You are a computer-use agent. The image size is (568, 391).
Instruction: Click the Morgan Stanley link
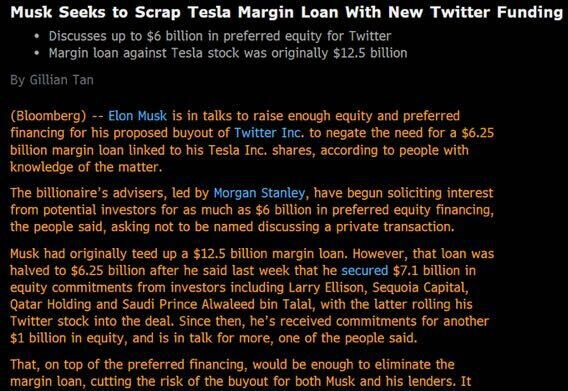pos(260,193)
